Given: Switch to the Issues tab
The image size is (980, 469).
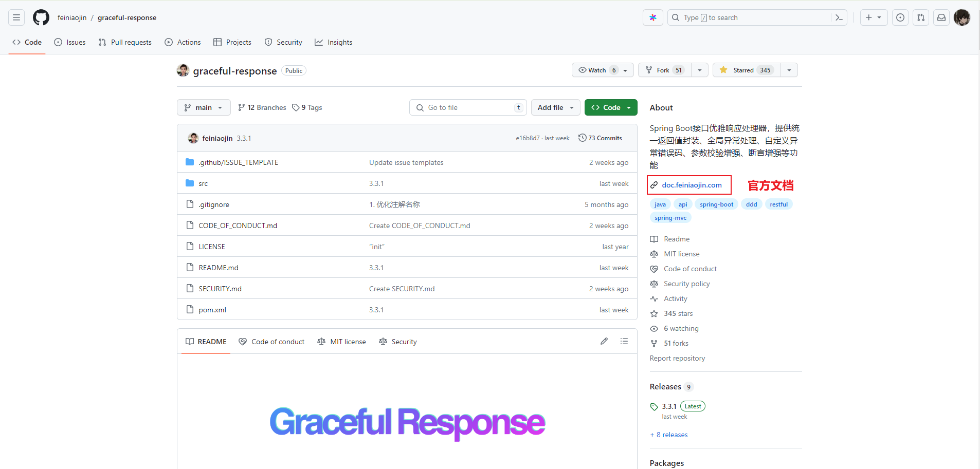Looking at the screenshot, I should coord(70,42).
